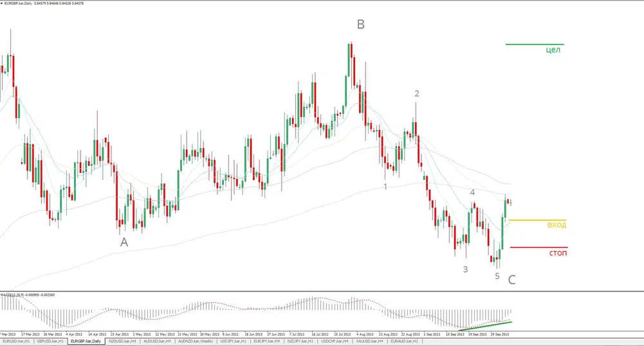Click the green 'цел' text label
644x346 pixels.
(x=553, y=50)
